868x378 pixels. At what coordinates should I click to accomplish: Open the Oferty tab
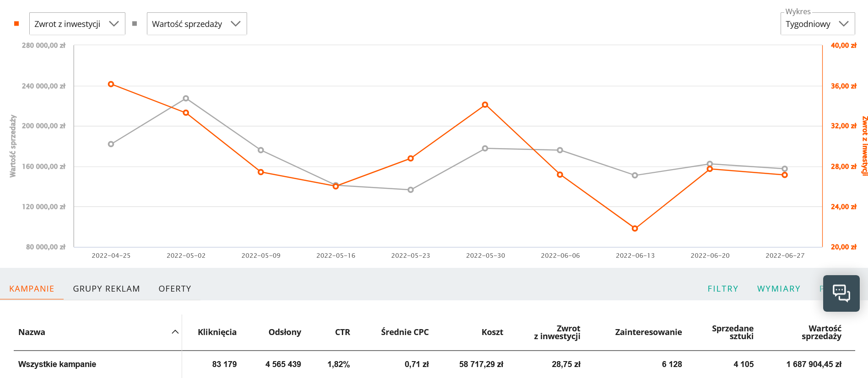[x=175, y=289]
